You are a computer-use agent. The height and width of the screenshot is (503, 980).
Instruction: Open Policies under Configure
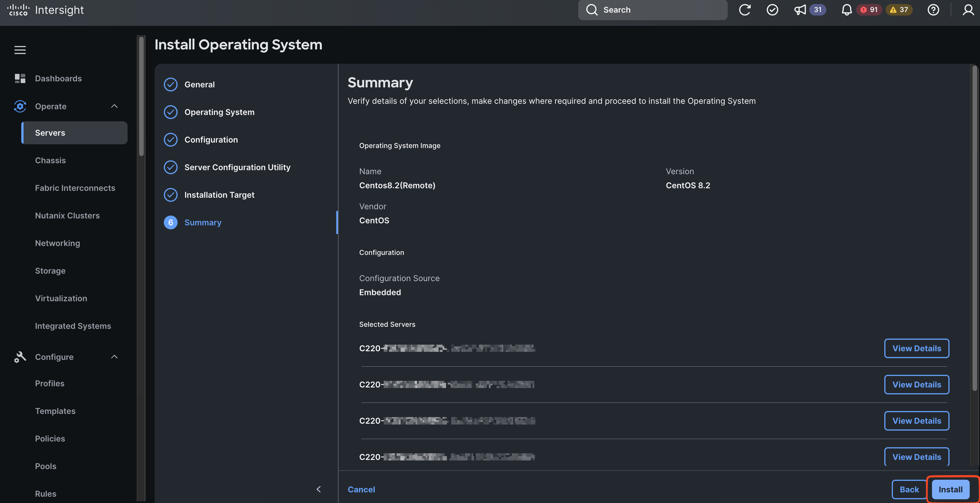pos(50,438)
